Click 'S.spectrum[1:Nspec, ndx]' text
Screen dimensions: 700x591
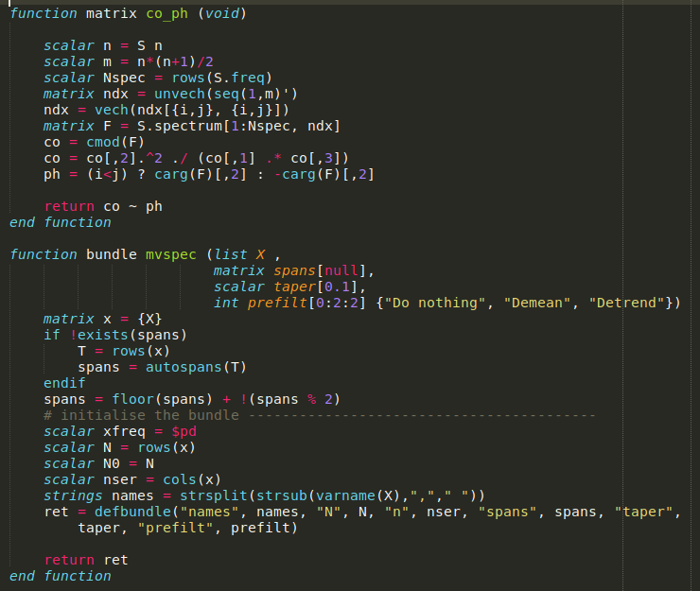[x=238, y=126]
